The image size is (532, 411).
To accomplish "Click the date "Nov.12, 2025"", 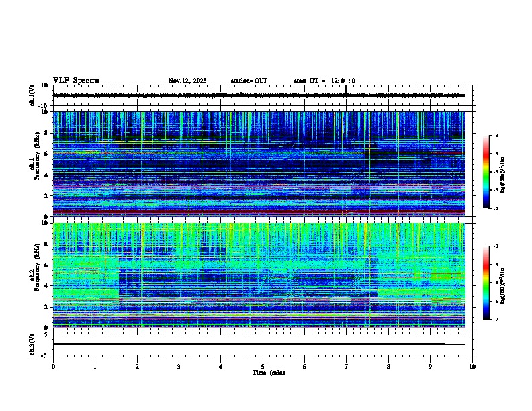I will [187, 81].
